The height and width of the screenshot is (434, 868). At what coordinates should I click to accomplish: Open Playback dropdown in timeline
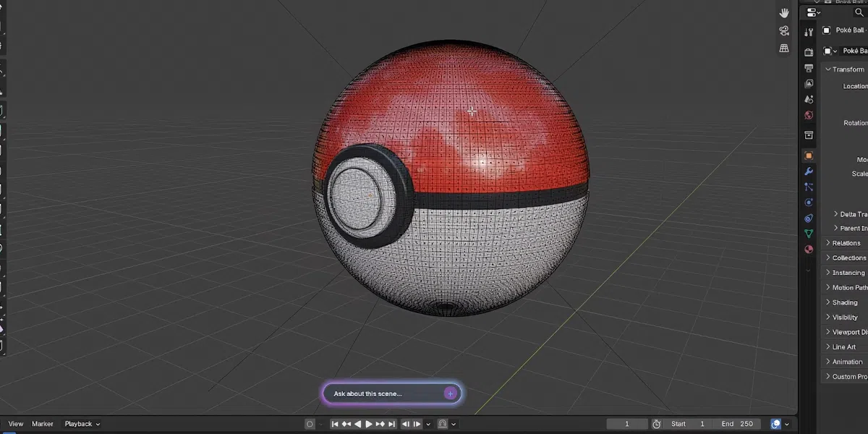[82, 424]
